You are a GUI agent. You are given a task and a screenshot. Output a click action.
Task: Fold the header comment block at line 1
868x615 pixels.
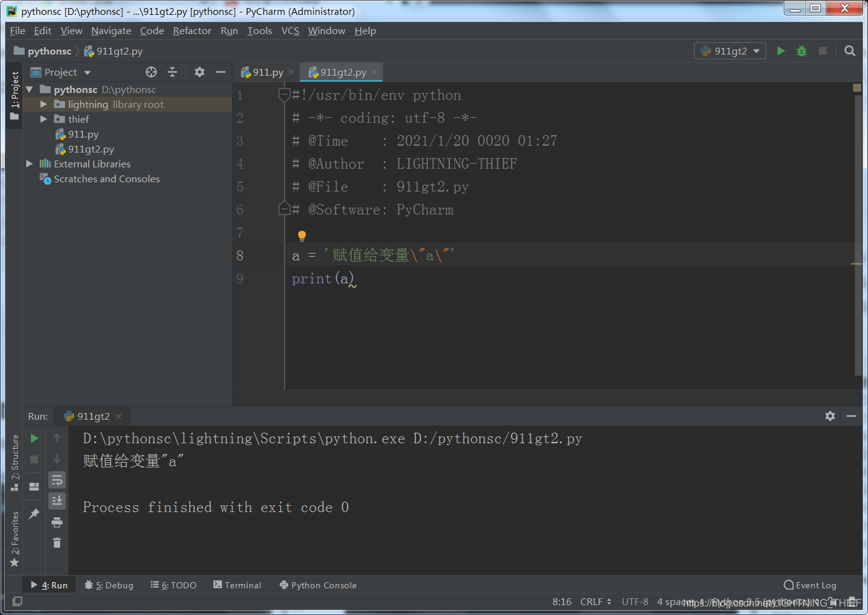pyautogui.click(x=284, y=95)
